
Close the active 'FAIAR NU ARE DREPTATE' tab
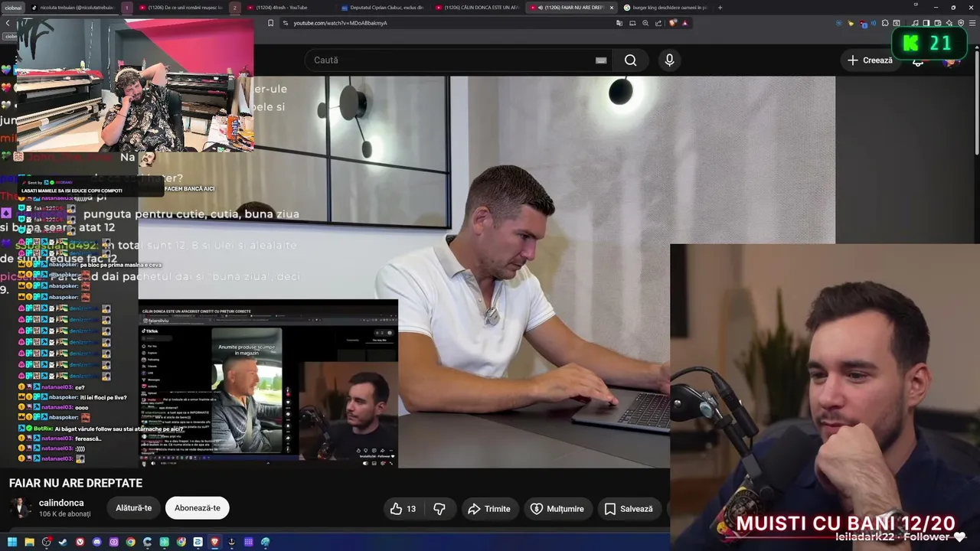pos(611,8)
